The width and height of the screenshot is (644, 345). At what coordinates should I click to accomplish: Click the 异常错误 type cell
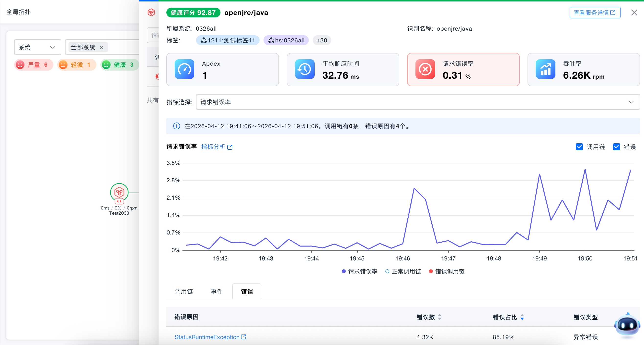coord(586,337)
